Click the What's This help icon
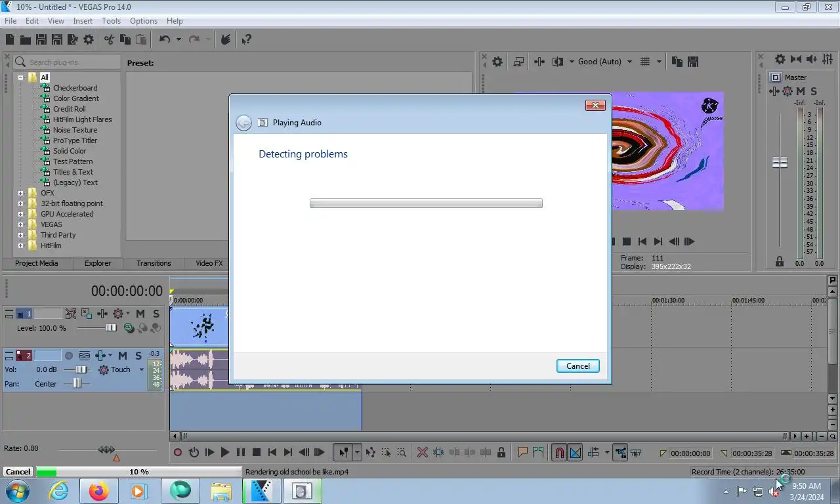Viewport: 840px width, 504px height. pos(246,39)
